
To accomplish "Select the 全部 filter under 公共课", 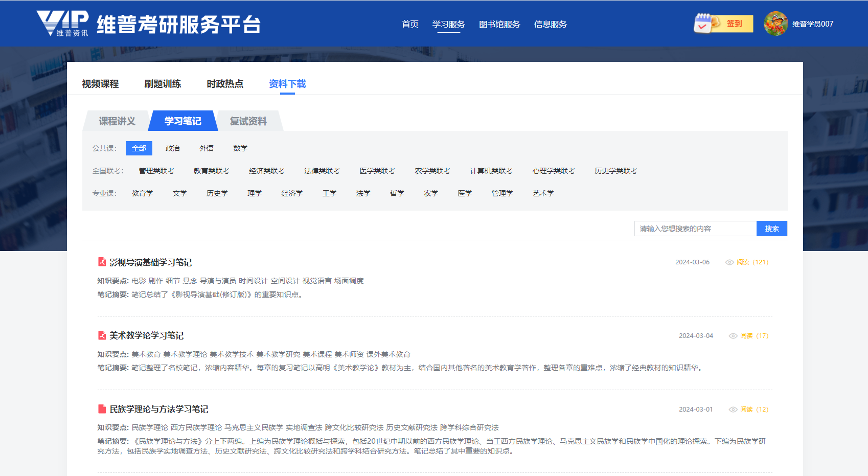I will (x=139, y=148).
